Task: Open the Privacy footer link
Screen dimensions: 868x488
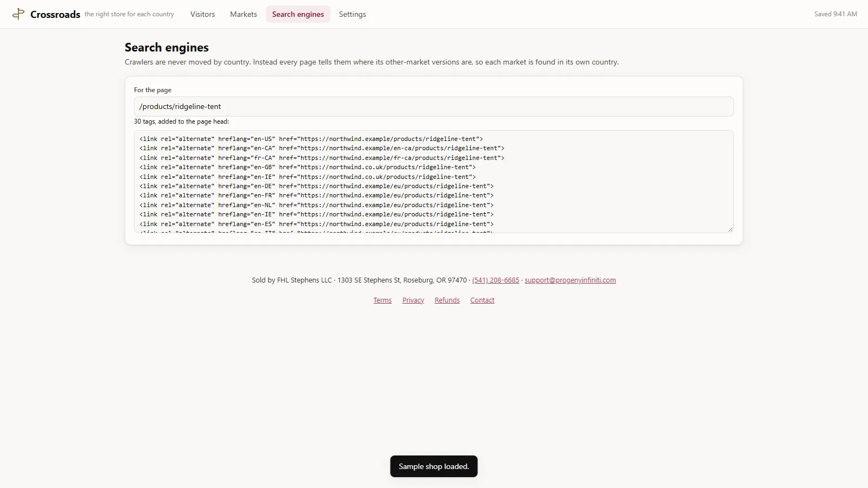Action: pyautogui.click(x=413, y=300)
